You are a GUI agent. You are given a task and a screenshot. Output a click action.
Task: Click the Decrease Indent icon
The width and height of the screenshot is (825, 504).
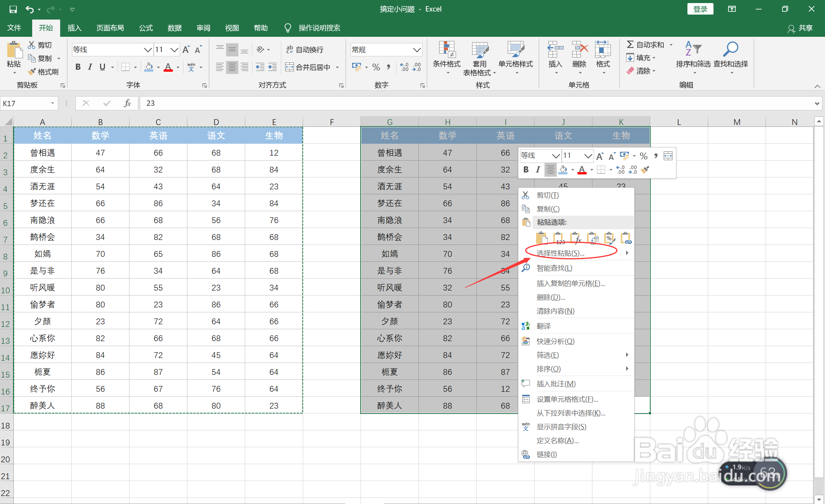pos(260,67)
